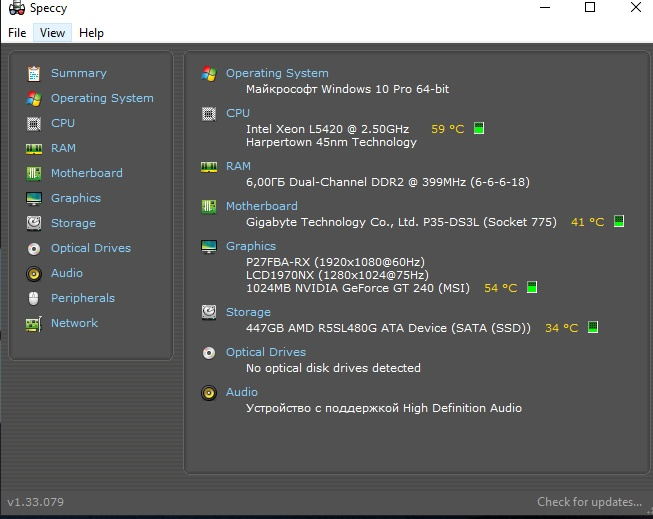Click the SSD temperature 34 °C
The width and height of the screenshot is (653, 519).
tap(562, 328)
